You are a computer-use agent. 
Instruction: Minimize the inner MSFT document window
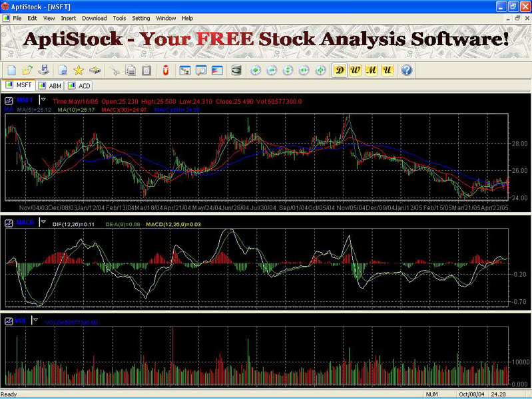[508, 19]
